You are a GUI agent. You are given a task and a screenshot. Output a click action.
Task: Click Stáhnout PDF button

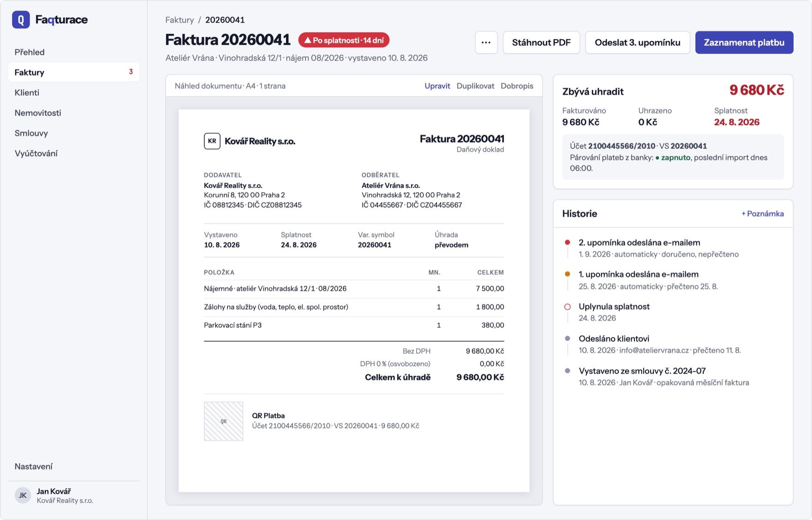point(541,42)
